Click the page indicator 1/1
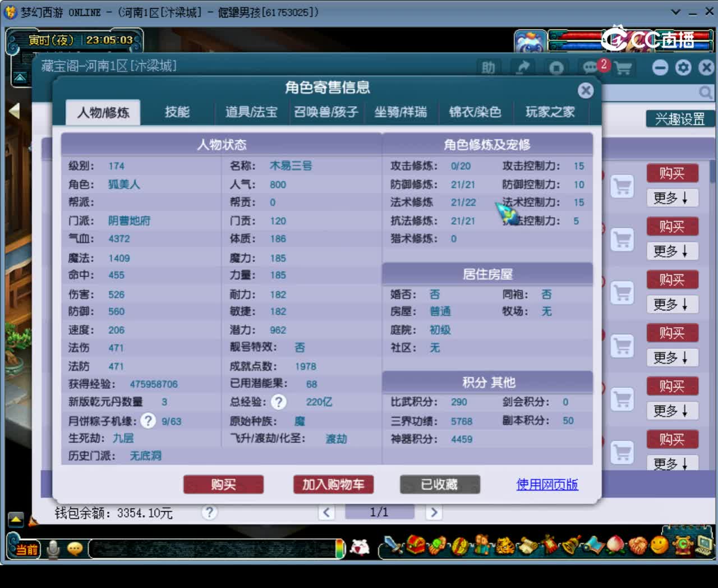Image resolution: width=718 pixels, height=588 pixels. pyautogui.click(x=379, y=512)
